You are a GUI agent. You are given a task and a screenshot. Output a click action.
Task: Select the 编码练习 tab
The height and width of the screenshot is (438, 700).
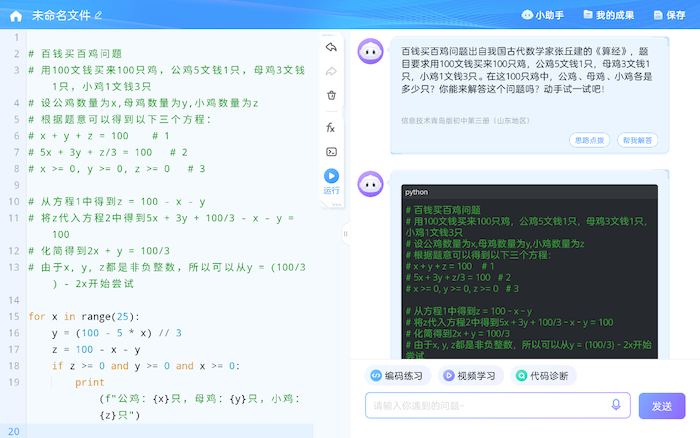[396, 376]
